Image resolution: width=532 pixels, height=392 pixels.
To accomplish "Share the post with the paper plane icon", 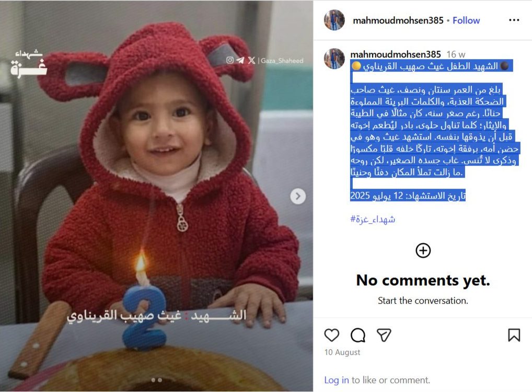I will coord(384,335).
